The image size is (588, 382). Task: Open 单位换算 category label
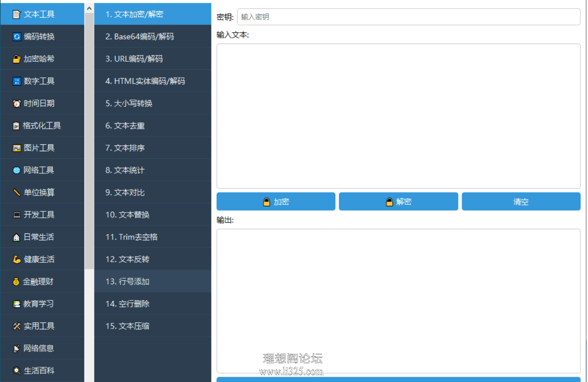tap(39, 193)
